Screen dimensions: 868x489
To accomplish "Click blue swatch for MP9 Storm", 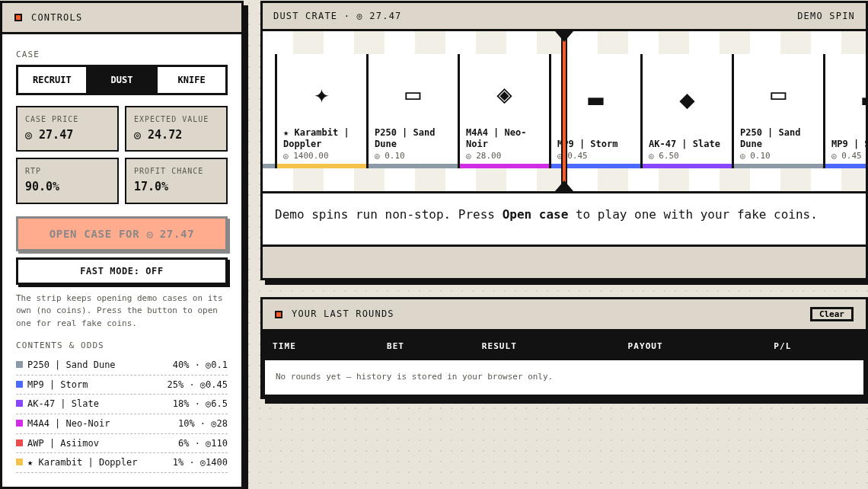I will click(19, 385).
